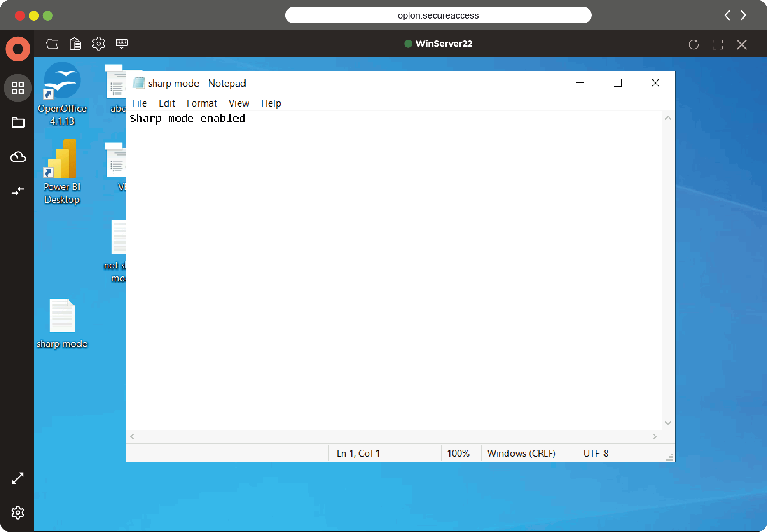Click the oplon.secureaccess address bar
This screenshot has width=767, height=532.
click(438, 15)
